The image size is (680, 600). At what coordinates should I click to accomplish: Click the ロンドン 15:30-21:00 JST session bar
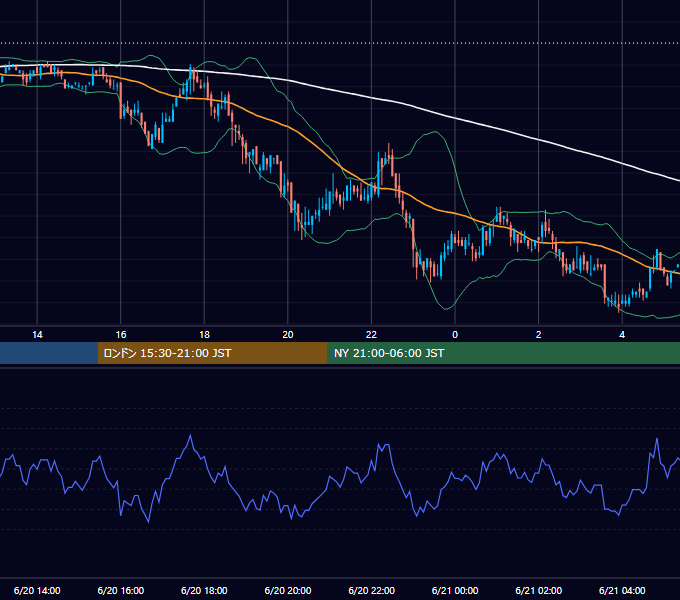212,353
